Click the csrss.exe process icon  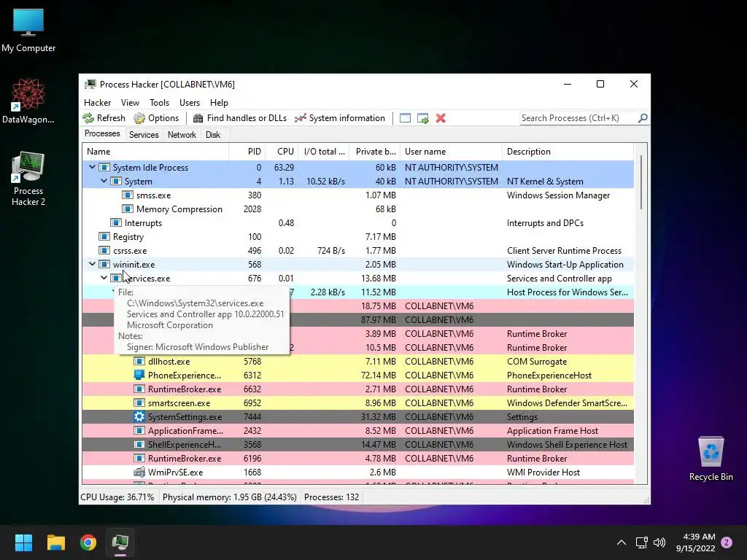tap(104, 250)
